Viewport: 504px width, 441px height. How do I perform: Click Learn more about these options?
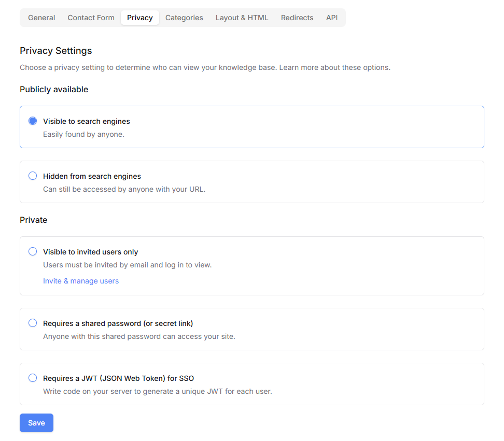point(334,67)
